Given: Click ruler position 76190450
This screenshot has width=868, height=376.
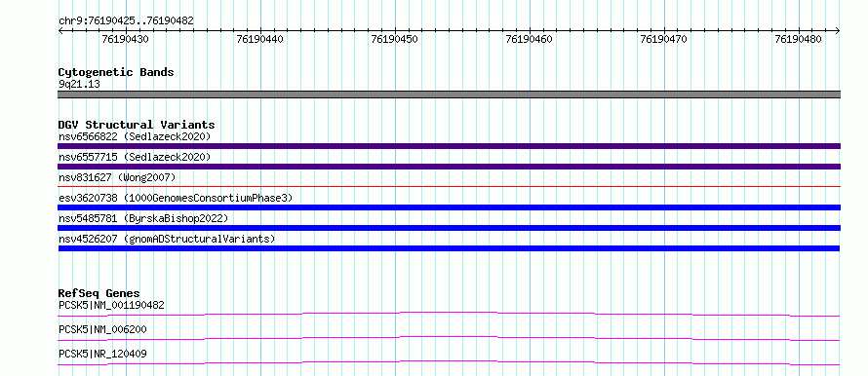Looking at the screenshot, I should coord(395,39).
